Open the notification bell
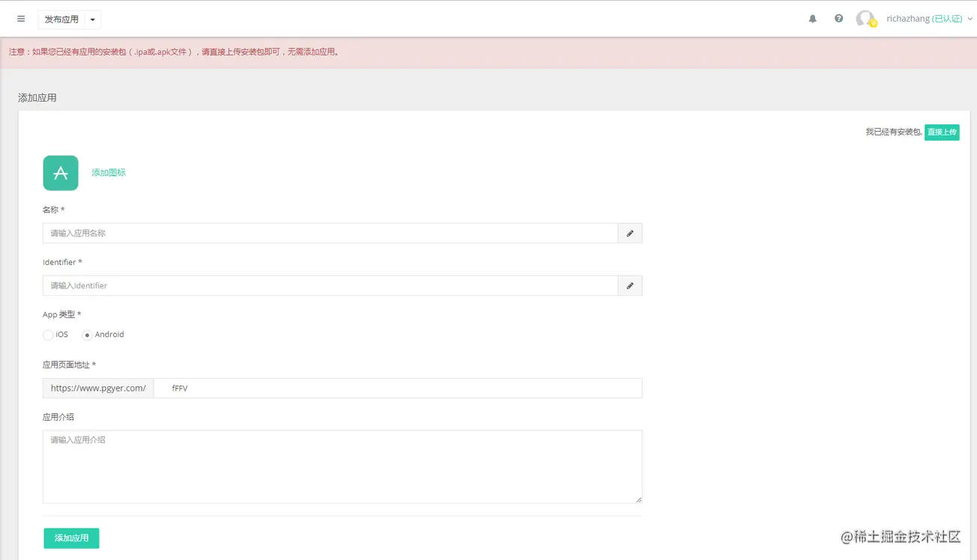This screenshot has height=560, width=977. (x=812, y=19)
